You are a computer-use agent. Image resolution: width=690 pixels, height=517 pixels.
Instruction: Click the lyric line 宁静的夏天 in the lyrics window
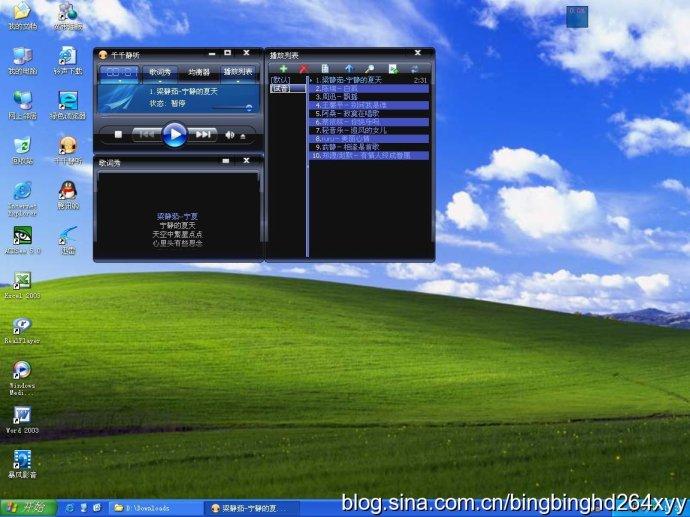point(177,225)
